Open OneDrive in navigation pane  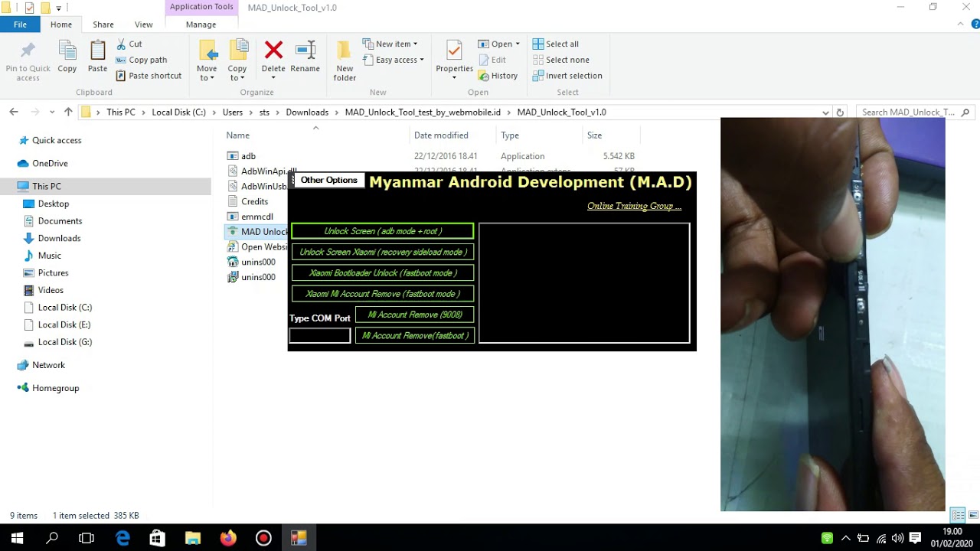(50, 163)
